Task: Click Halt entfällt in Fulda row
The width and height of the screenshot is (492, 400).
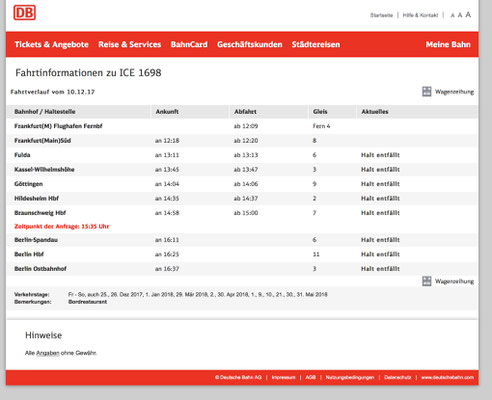Action: [x=380, y=155]
